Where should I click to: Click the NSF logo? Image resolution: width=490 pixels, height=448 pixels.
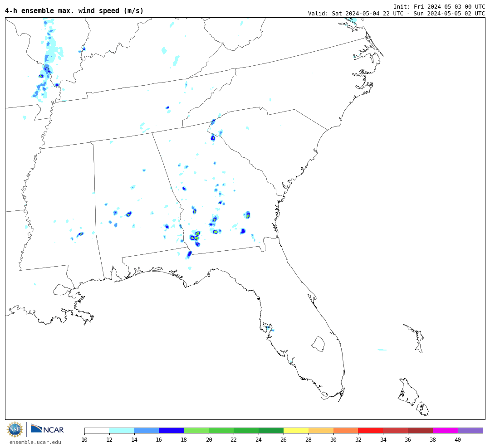pyautogui.click(x=15, y=429)
